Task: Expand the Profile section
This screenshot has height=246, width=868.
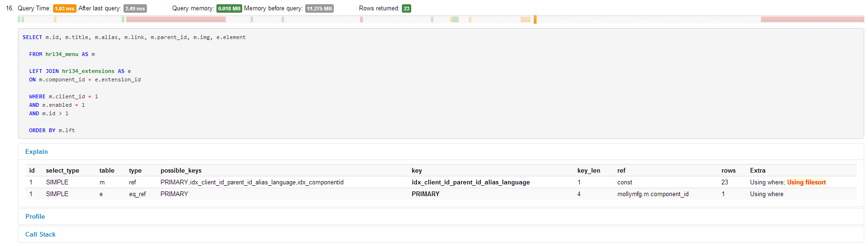Action: pos(35,216)
